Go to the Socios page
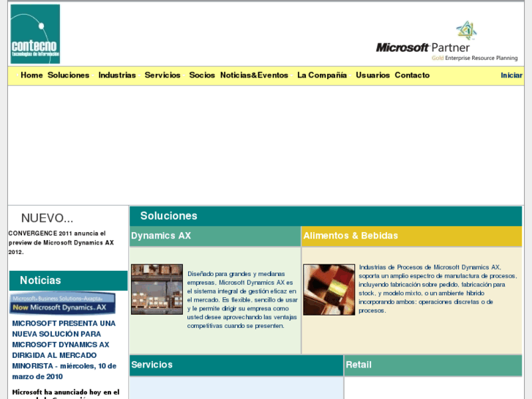Viewport: 532px width, 399px height. (202, 75)
